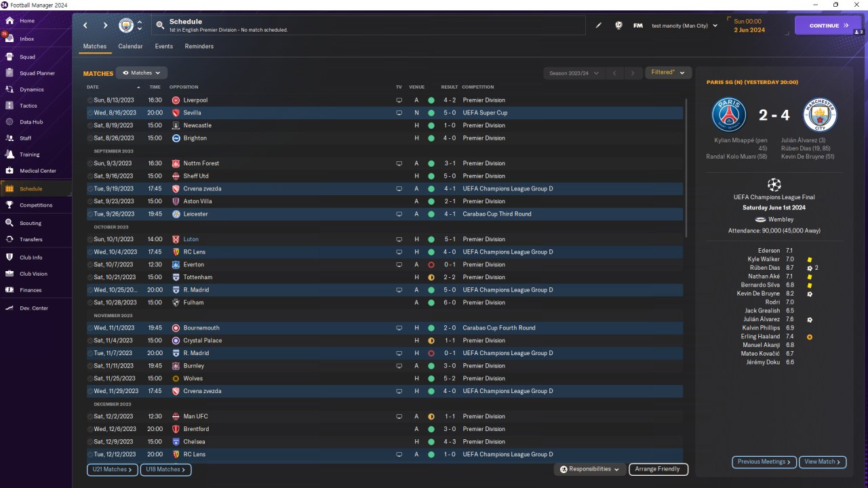Viewport: 868px width, 488px height.
Task: Click the Schedule search field
Action: 368,26
